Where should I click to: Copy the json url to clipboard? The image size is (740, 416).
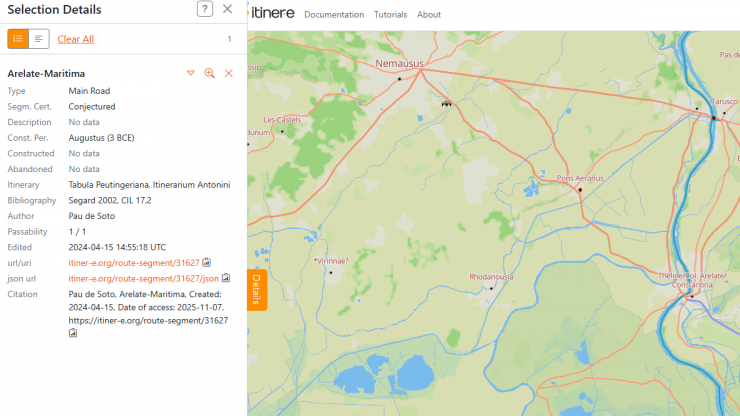tap(226, 278)
